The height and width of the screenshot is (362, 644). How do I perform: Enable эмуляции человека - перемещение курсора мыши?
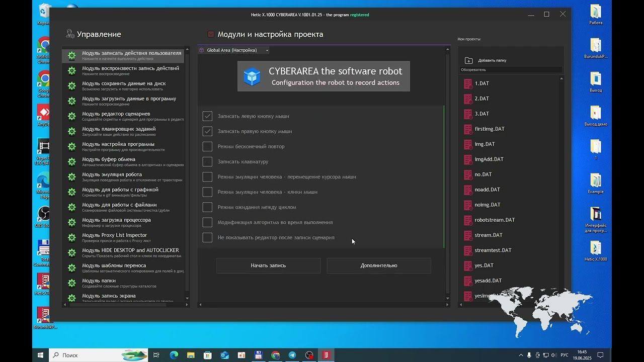click(207, 177)
